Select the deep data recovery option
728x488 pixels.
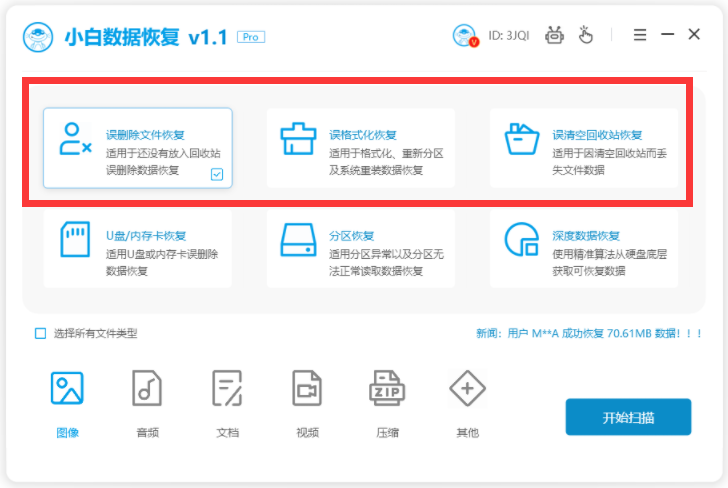585,246
